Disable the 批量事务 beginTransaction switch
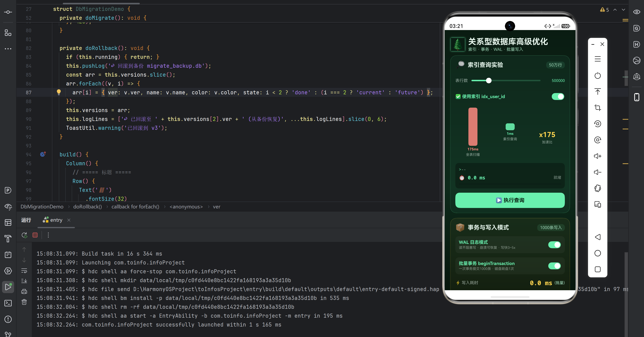This screenshot has width=644, height=337. coord(554,266)
